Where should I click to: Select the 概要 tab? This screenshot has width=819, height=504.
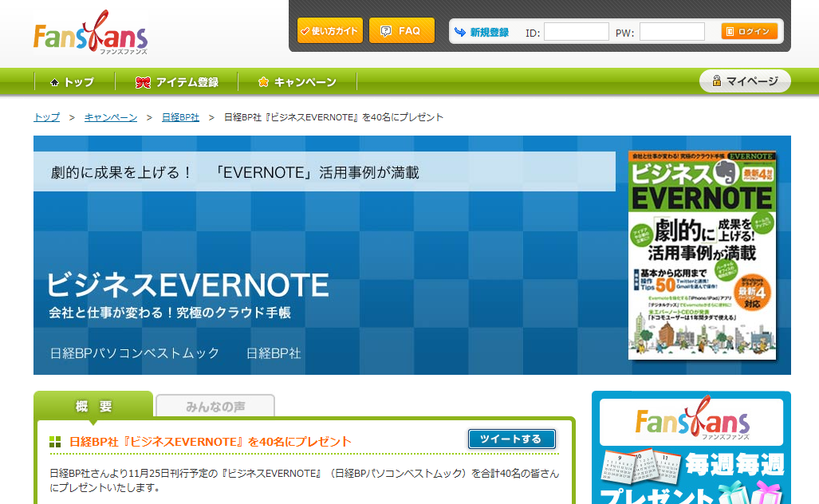[x=93, y=406]
